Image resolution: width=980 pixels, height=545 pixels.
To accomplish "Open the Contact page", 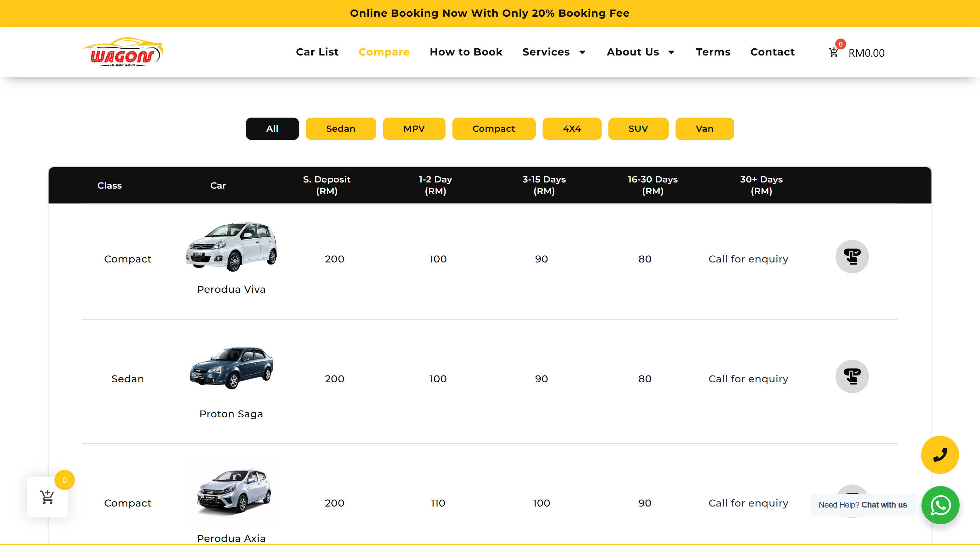I will click(772, 52).
